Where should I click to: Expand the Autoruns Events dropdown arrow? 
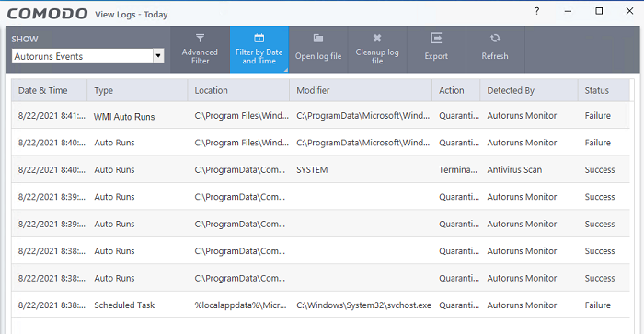coord(158,56)
